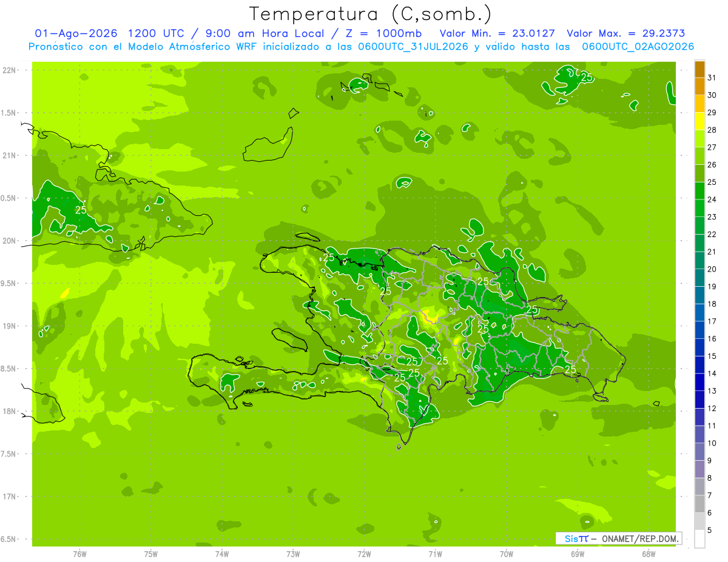This screenshot has width=728, height=562.
Task: Click the longitude label 74W
Action: click(x=222, y=554)
